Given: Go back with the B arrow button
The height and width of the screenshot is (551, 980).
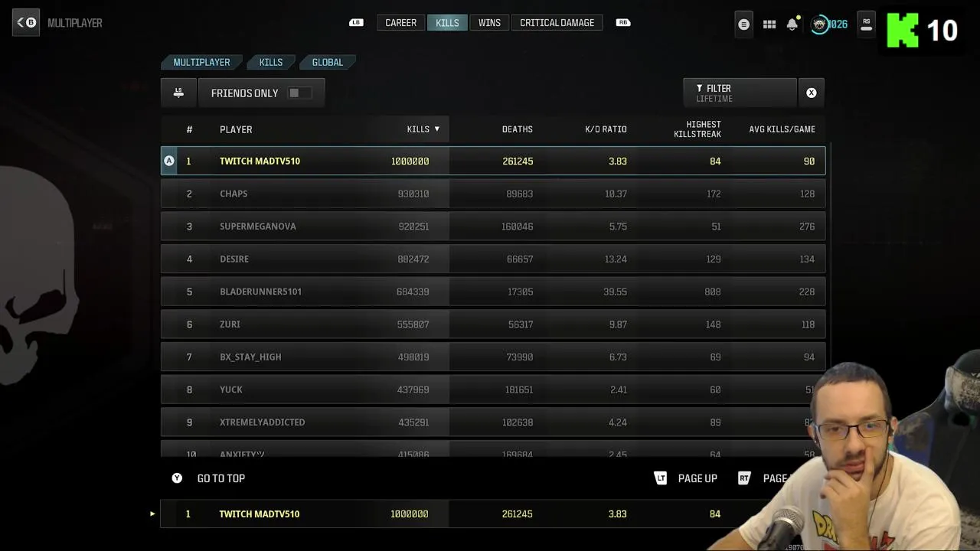Looking at the screenshot, I should [x=26, y=22].
